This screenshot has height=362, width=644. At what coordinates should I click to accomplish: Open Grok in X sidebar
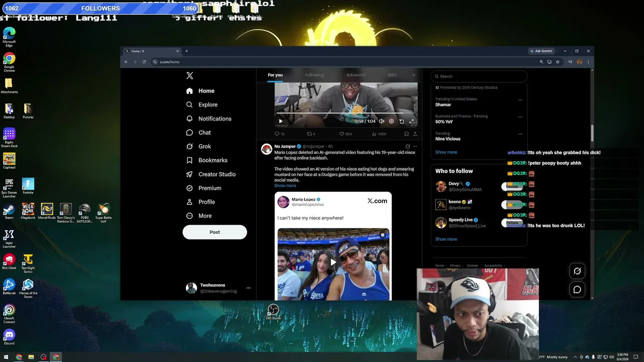click(x=198, y=146)
